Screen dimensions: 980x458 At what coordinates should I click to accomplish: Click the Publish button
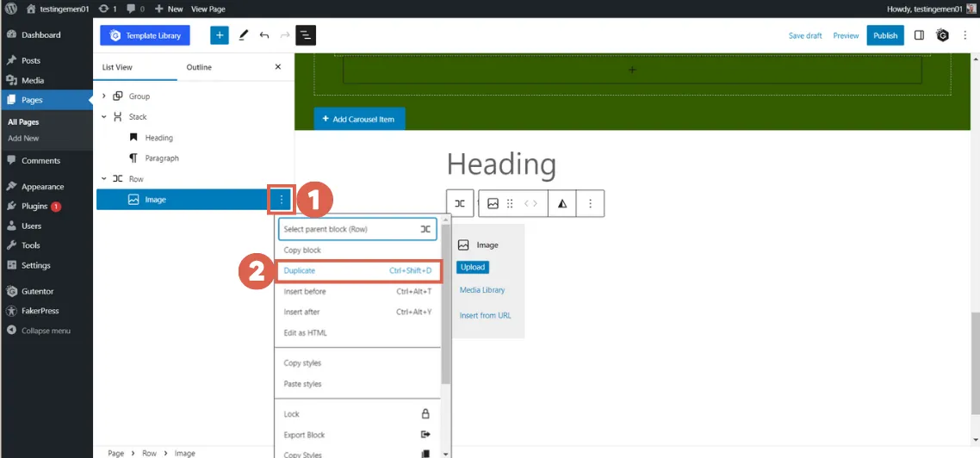(x=885, y=35)
